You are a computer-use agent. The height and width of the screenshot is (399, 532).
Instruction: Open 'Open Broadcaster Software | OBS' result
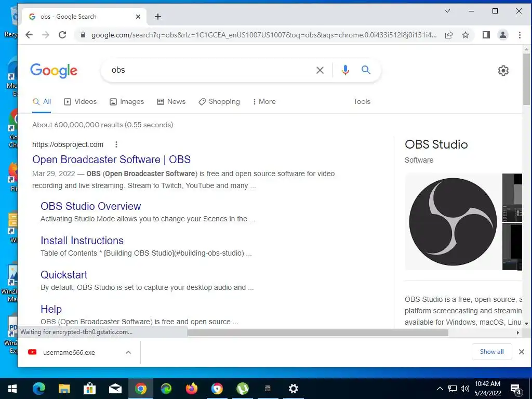[x=111, y=159]
